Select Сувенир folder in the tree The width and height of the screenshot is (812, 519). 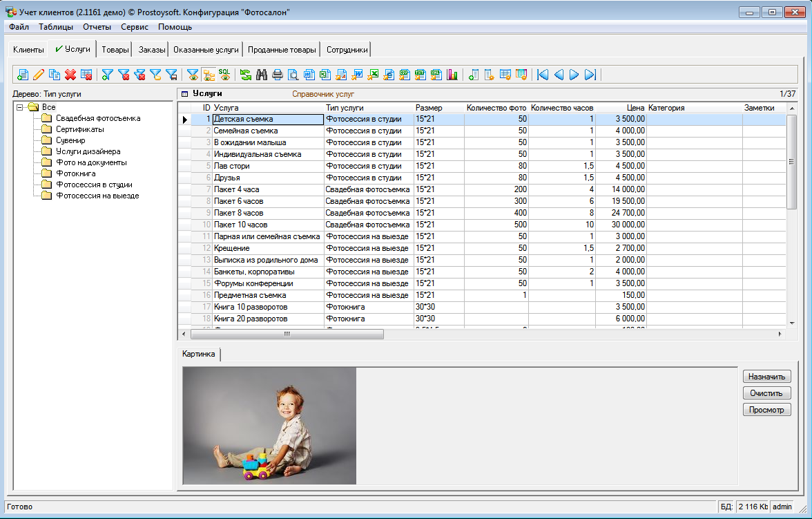(70, 140)
